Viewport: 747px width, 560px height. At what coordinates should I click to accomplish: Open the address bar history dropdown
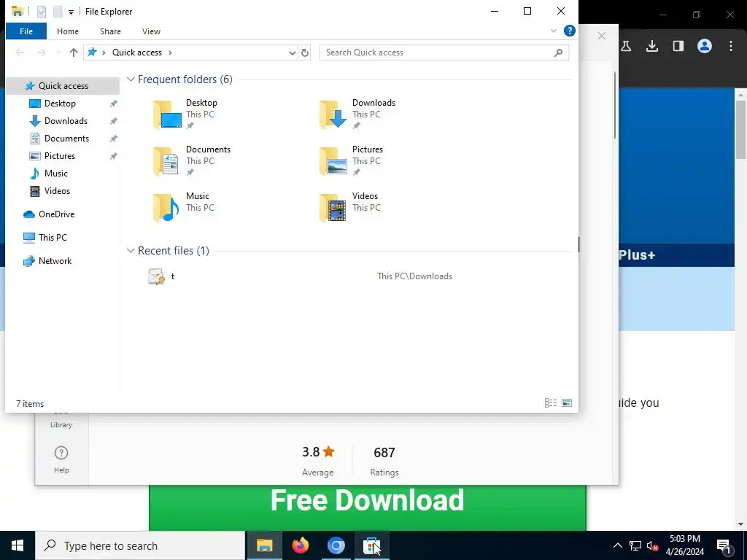[x=292, y=52]
